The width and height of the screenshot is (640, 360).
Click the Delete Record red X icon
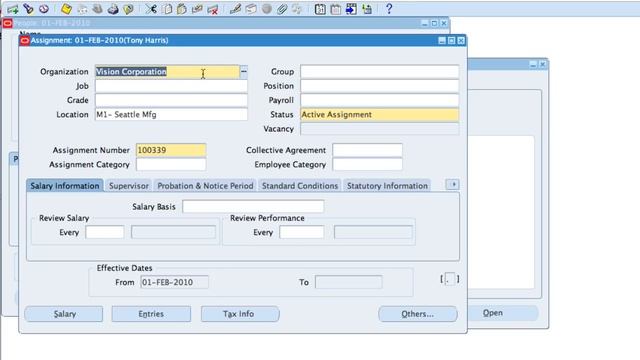click(x=213, y=9)
